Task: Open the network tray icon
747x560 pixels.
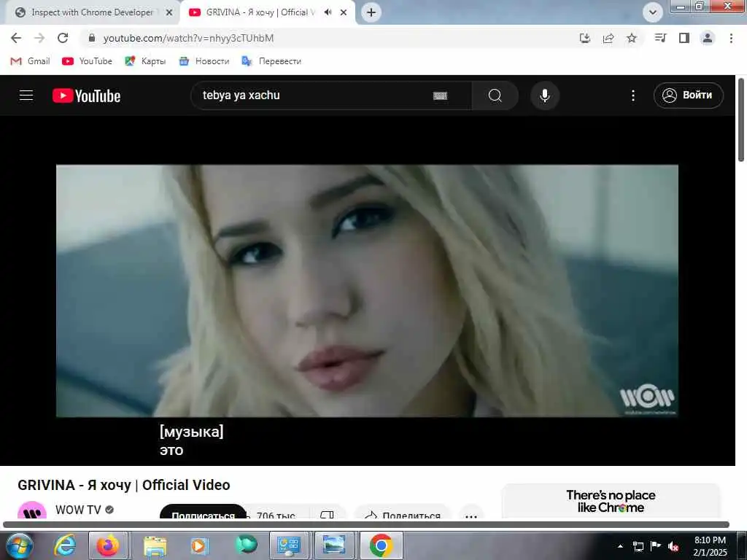Action: 638,547
